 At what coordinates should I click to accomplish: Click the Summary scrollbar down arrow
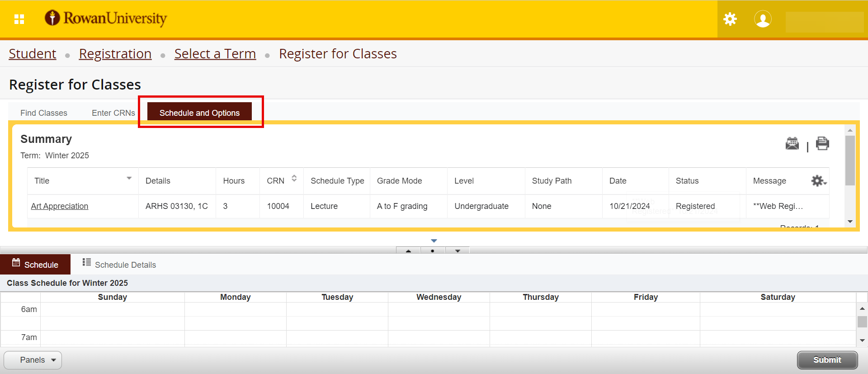(850, 222)
